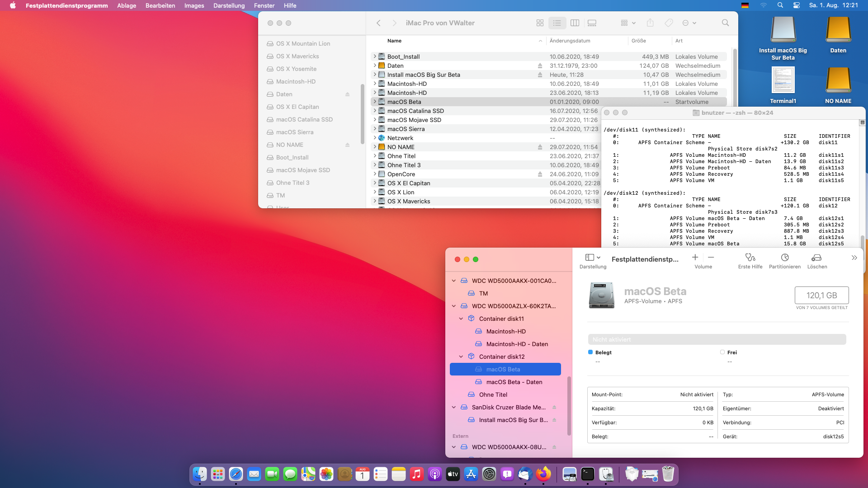Switch Finder to column view
The image size is (868, 488).
[x=575, y=23]
